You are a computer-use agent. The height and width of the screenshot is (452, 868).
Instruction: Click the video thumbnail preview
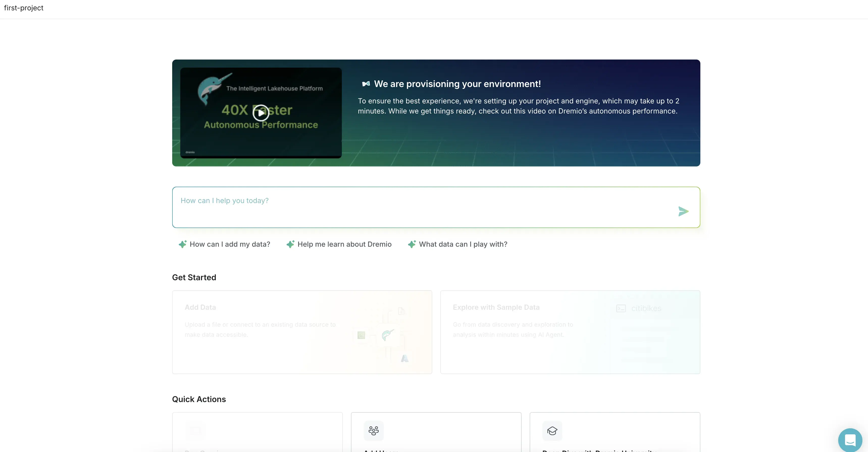coord(261,113)
